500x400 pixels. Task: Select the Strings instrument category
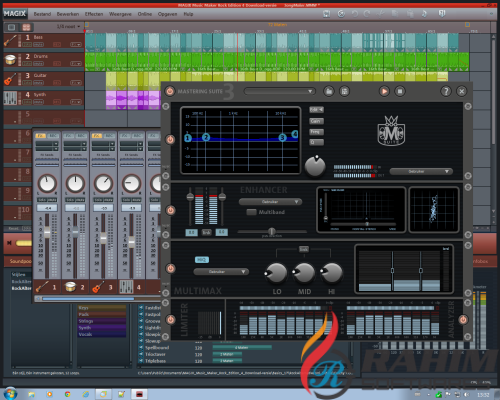pos(102,321)
